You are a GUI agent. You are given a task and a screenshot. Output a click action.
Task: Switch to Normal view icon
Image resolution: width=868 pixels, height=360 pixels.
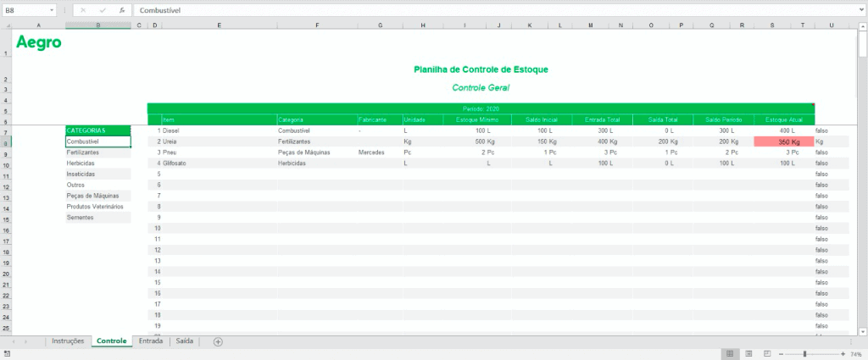[x=728, y=353]
